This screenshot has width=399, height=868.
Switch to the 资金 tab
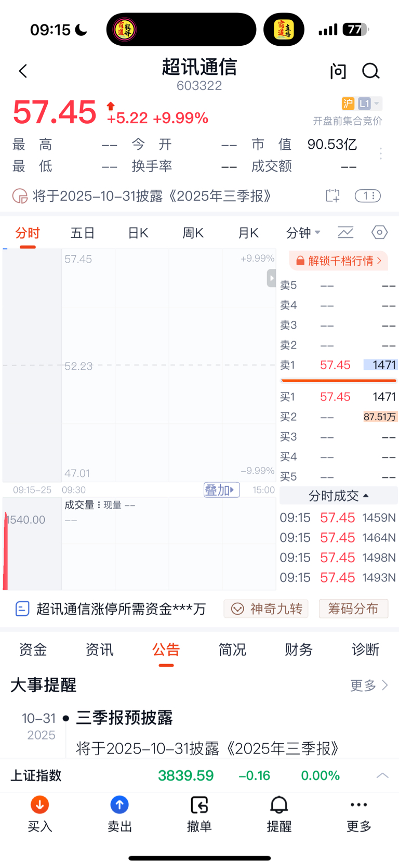[33, 650]
